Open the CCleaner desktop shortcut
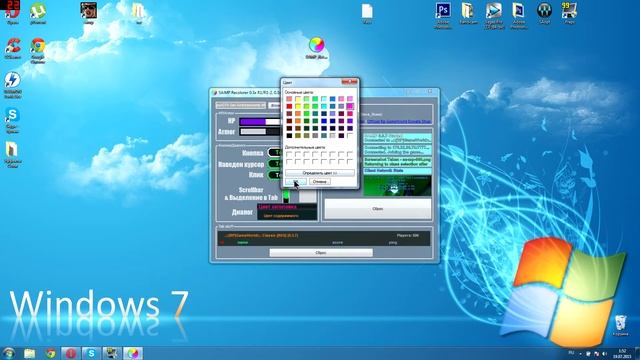 click(x=13, y=48)
